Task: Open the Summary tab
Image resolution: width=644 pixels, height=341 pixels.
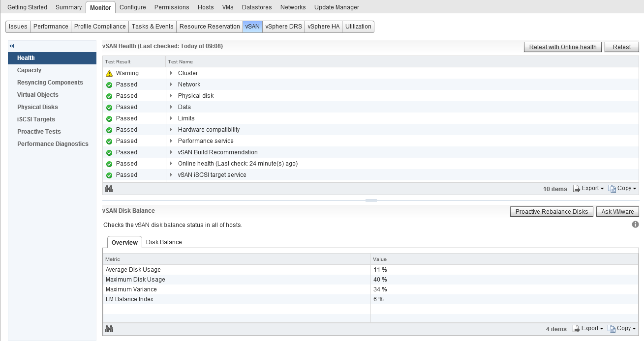Action: click(x=68, y=7)
